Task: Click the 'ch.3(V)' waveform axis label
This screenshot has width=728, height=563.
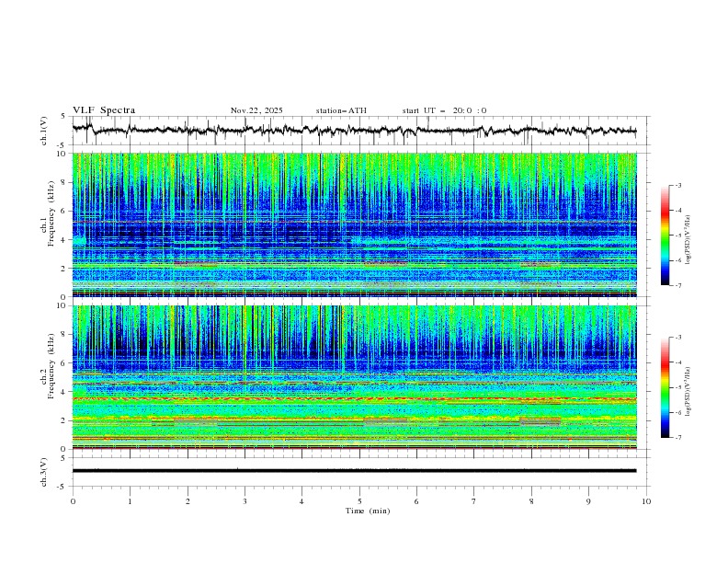Action: (x=44, y=472)
